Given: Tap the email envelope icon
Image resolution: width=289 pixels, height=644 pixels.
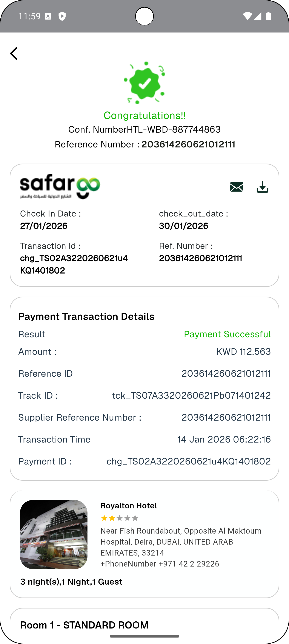Looking at the screenshot, I should 237,187.
